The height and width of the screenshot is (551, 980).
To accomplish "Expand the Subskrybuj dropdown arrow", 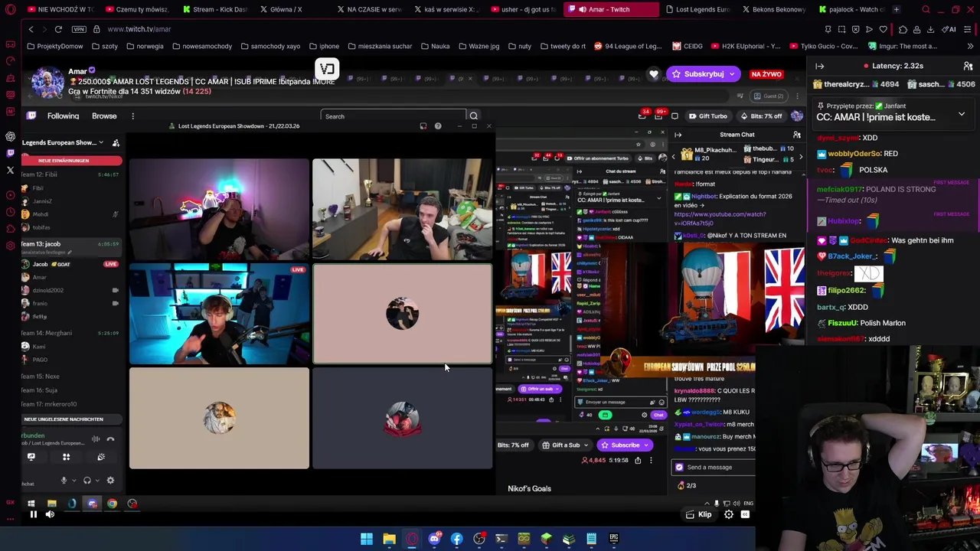I will click(733, 74).
